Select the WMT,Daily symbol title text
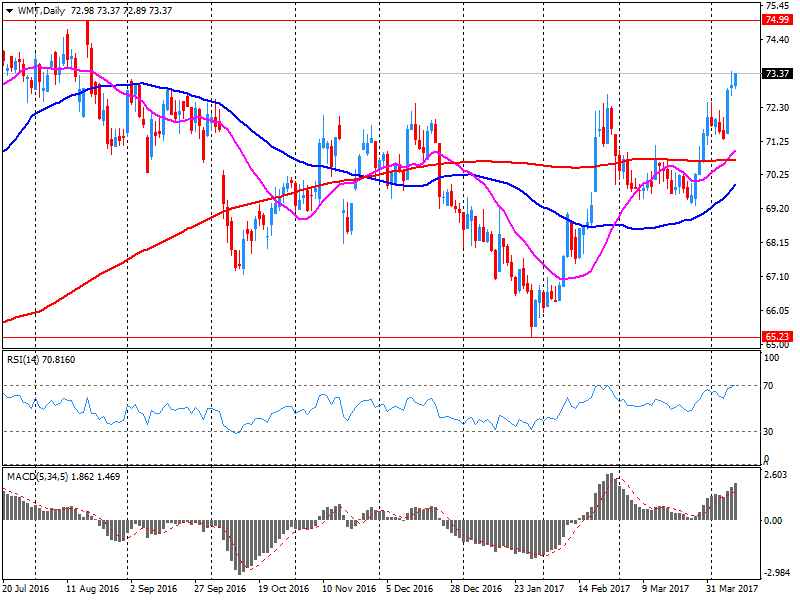 tap(41, 11)
